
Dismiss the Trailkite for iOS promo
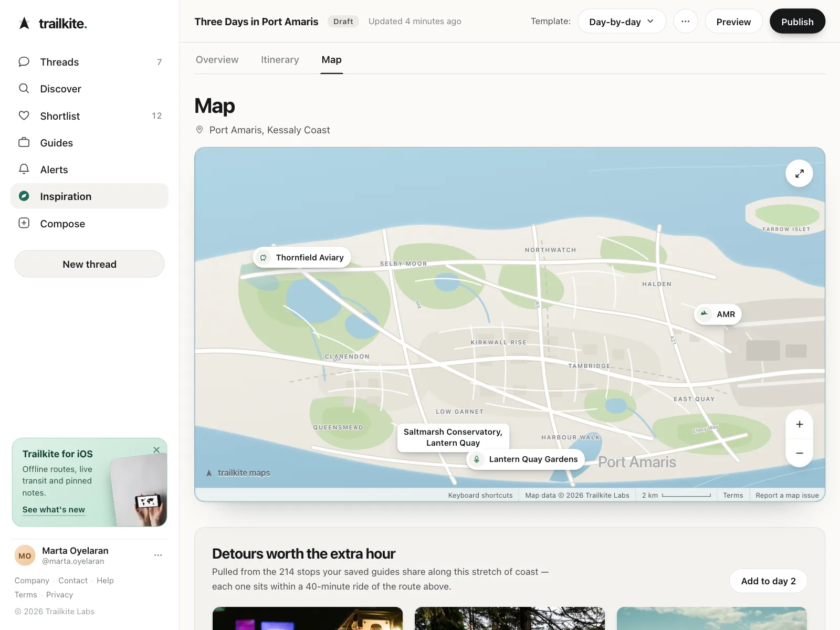tap(156, 450)
